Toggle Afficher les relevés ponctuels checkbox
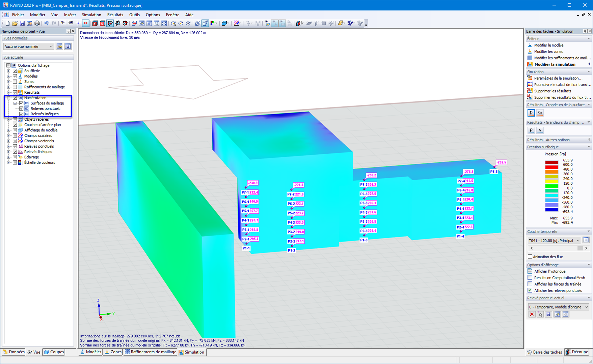This screenshot has width=593, height=364. (x=530, y=290)
